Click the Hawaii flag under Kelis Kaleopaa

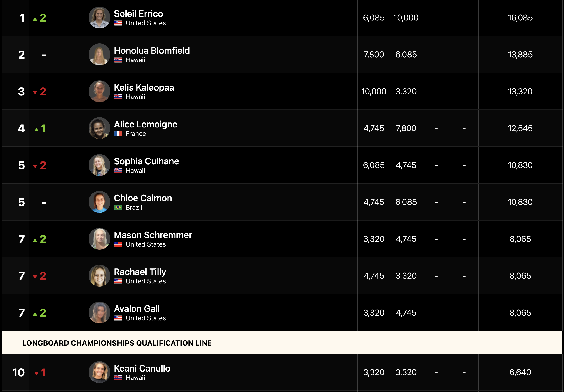[118, 97]
